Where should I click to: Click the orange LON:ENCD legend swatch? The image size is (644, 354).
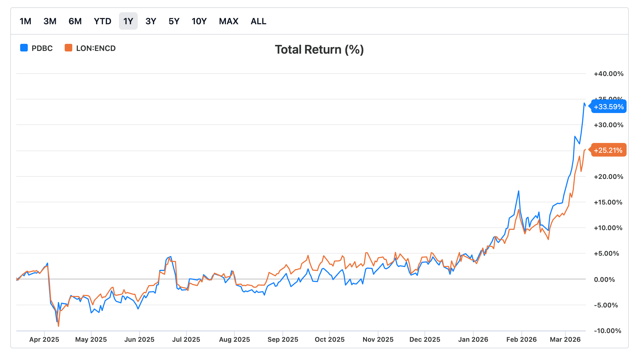pos(68,48)
